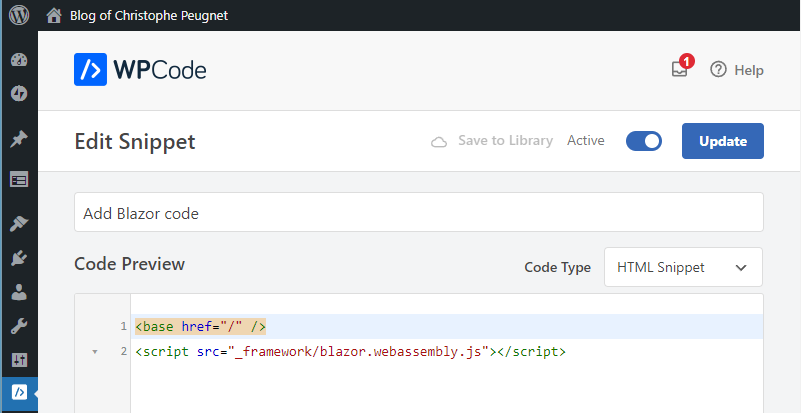Open Dashboard from the sidebar gauge icon
The height and width of the screenshot is (413, 801).
coord(19,60)
